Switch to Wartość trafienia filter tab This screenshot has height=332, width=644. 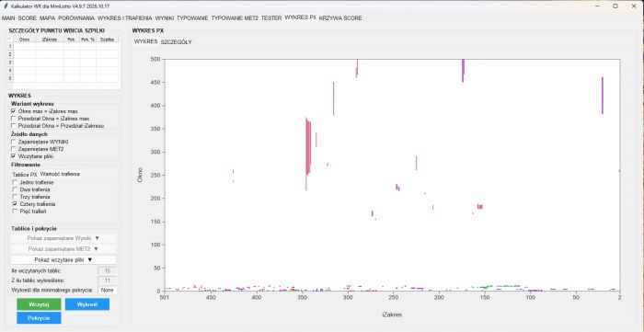(60, 174)
